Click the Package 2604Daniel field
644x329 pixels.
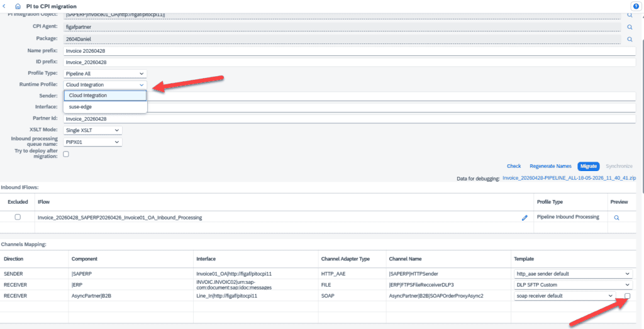pyautogui.click(x=342, y=40)
